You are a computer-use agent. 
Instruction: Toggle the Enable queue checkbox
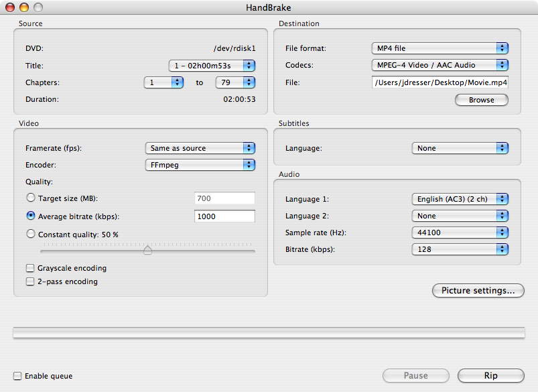[17, 376]
